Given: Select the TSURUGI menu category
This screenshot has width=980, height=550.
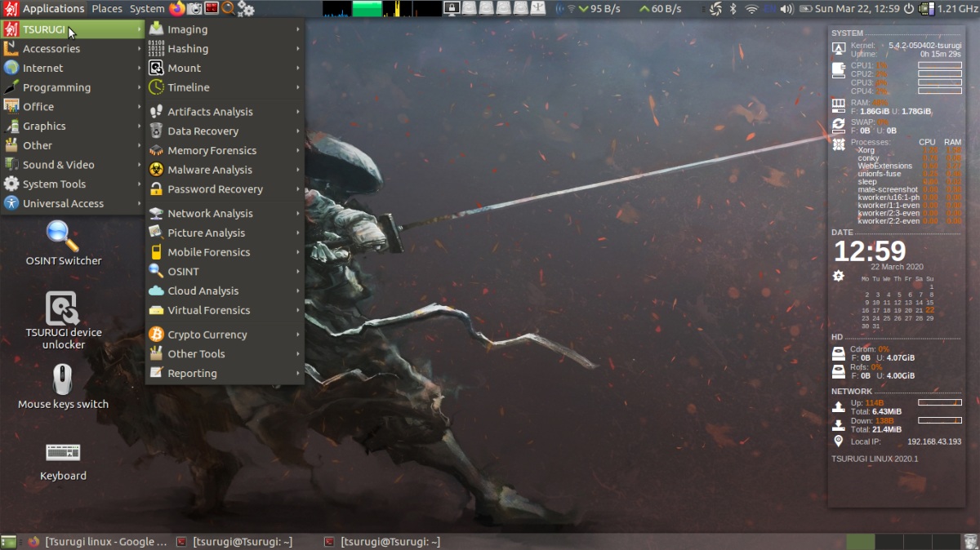Looking at the screenshot, I should click(73, 29).
